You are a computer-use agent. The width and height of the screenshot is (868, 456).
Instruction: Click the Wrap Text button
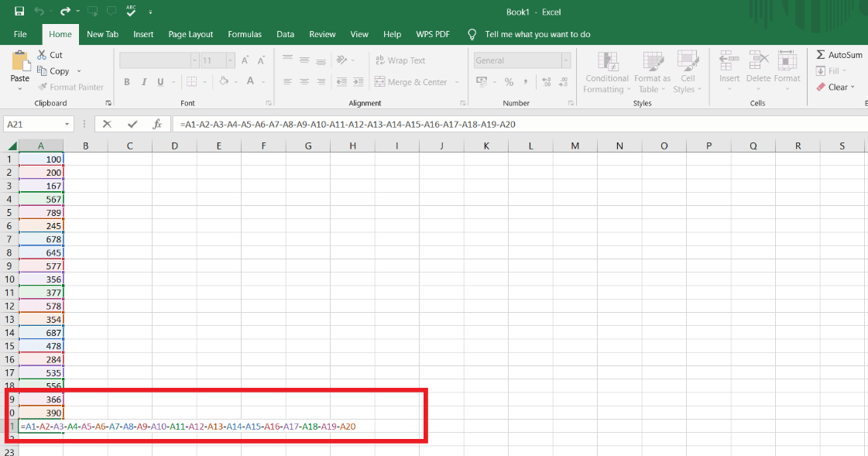coord(400,60)
